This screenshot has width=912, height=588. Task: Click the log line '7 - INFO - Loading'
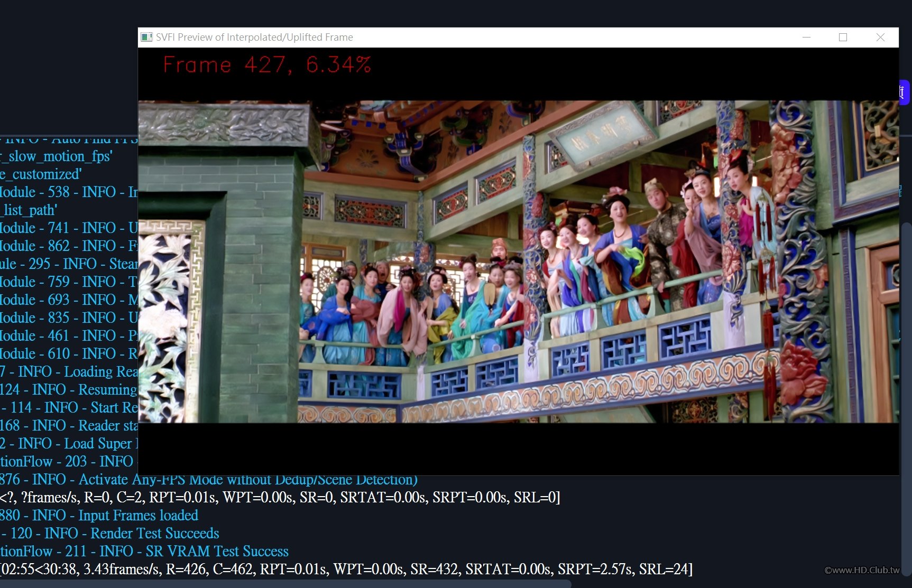[x=69, y=372]
